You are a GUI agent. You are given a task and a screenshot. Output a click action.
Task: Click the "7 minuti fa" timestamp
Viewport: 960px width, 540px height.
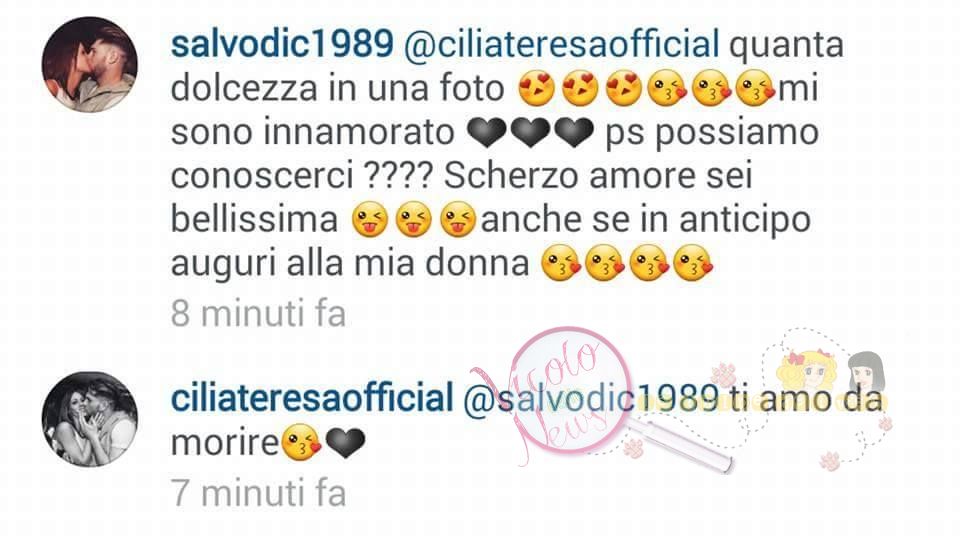point(258,493)
